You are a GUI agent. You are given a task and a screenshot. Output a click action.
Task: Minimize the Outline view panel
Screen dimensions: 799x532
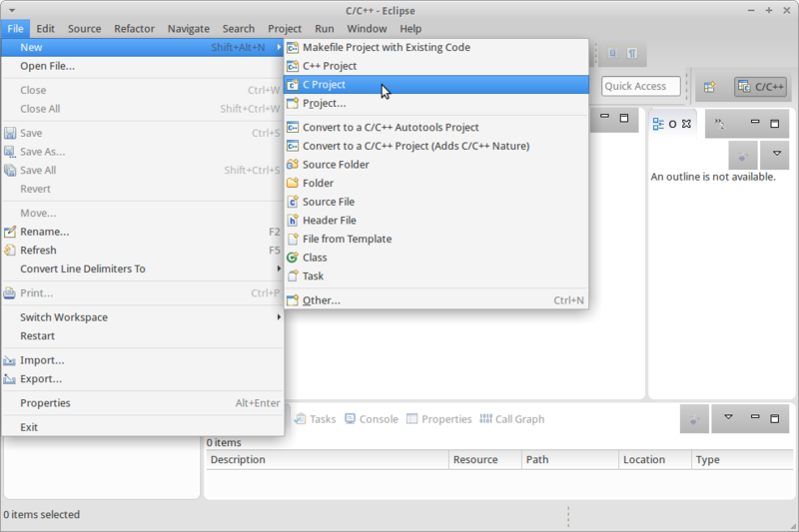755,122
